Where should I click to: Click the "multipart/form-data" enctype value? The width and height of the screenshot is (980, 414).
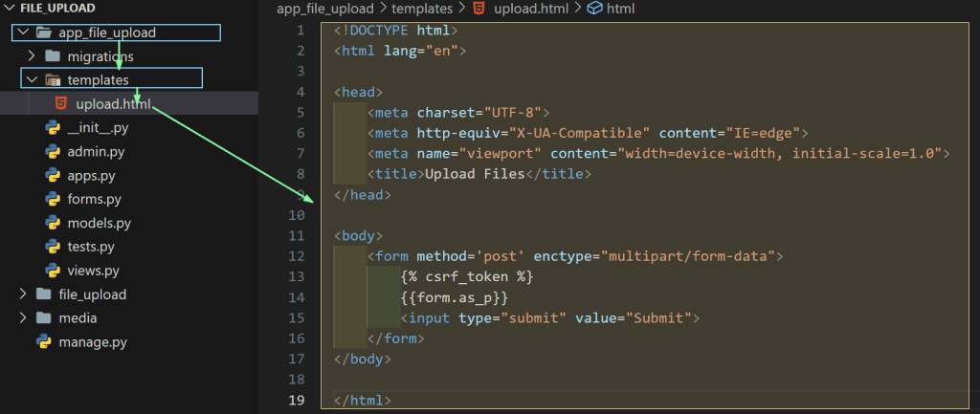coord(687,256)
